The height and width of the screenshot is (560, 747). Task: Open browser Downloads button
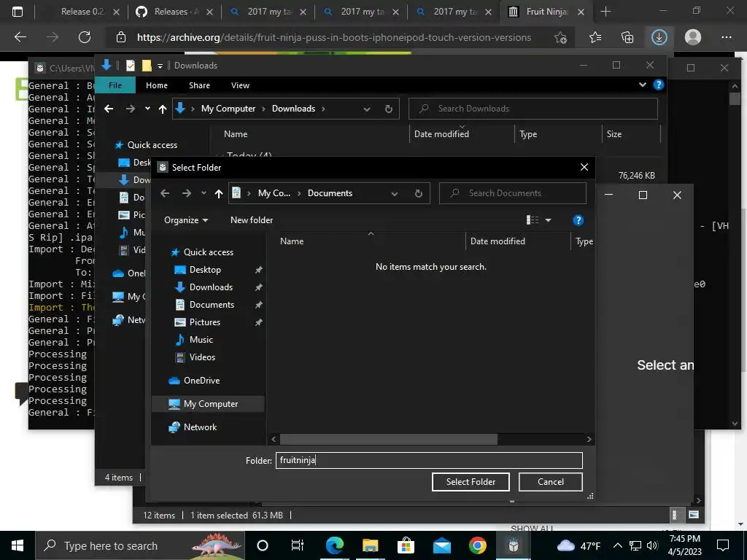coord(659,37)
